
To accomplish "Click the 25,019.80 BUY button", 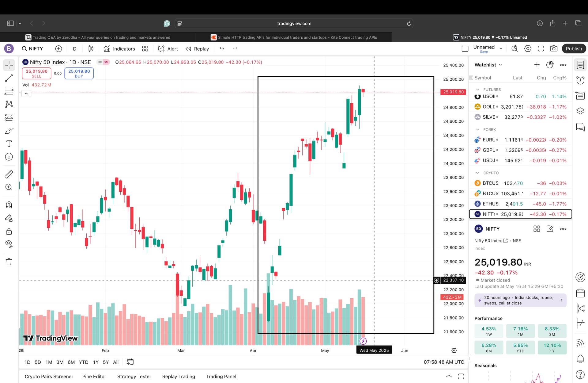I will [79, 73].
